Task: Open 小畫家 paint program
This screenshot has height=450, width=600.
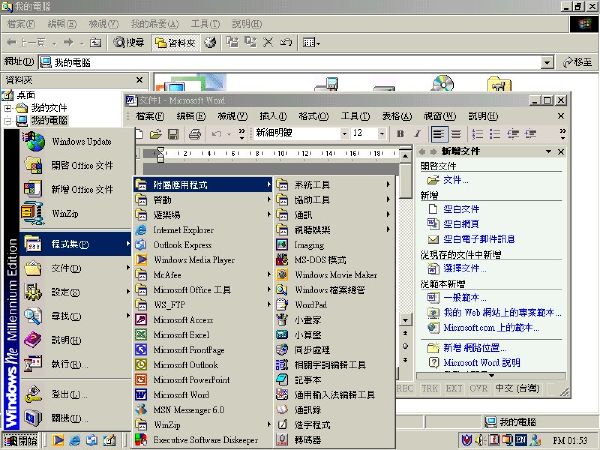Action: click(334, 320)
